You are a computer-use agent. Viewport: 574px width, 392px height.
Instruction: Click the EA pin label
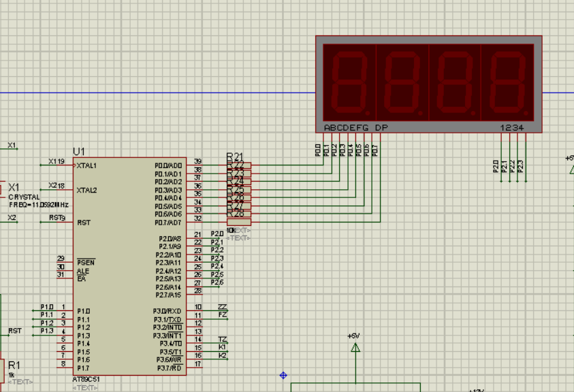[x=81, y=279]
